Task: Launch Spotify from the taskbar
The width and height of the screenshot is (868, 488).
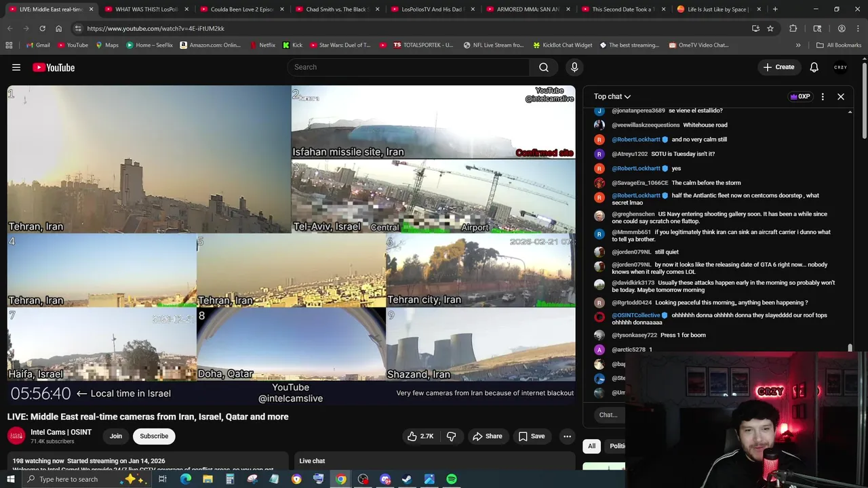Action: tap(452, 479)
